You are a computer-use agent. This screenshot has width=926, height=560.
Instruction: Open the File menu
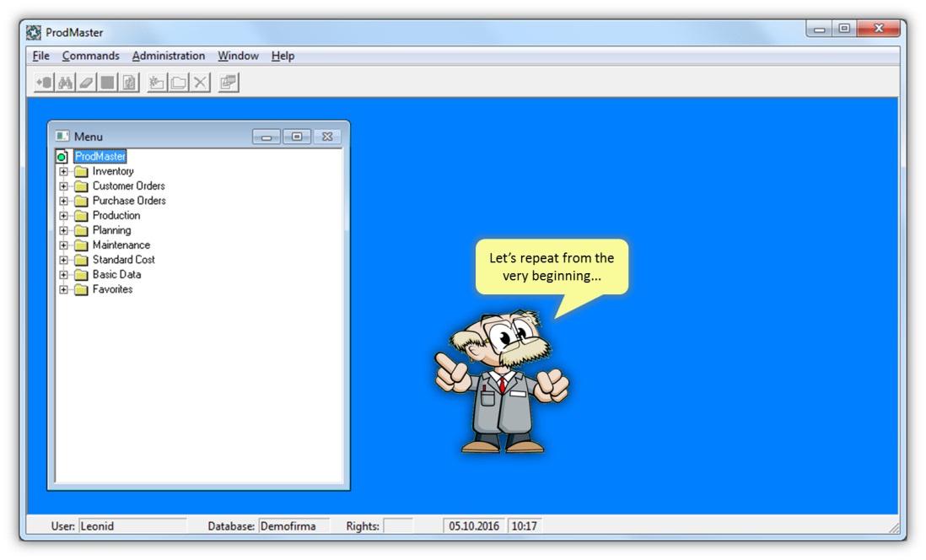pos(40,56)
